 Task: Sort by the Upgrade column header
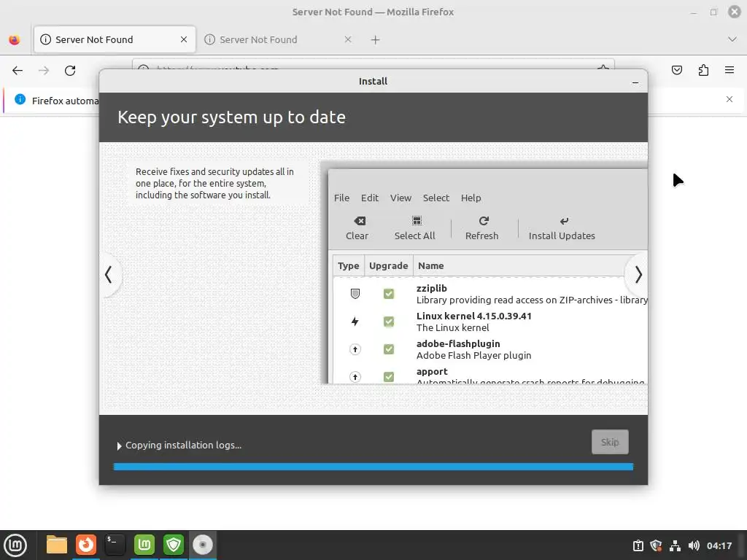coord(388,265)
